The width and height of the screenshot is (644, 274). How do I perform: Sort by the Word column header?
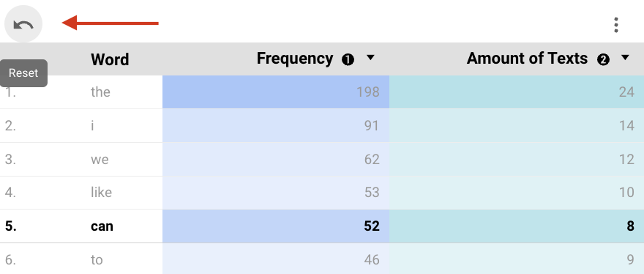(x=110, y=59)
